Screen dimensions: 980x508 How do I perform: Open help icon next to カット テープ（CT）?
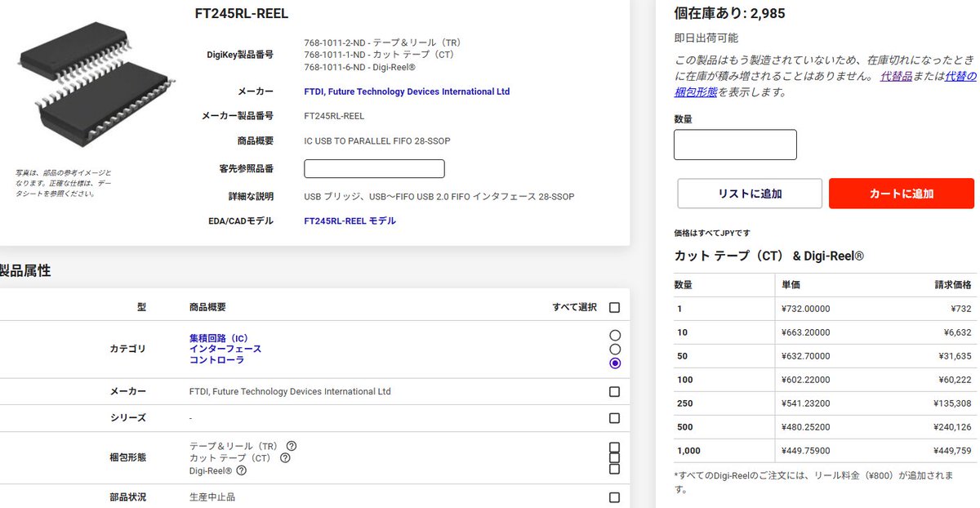coord(285,458)
